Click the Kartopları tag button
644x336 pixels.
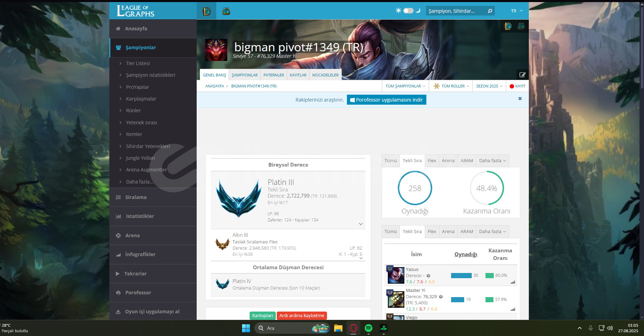point(262,316)
